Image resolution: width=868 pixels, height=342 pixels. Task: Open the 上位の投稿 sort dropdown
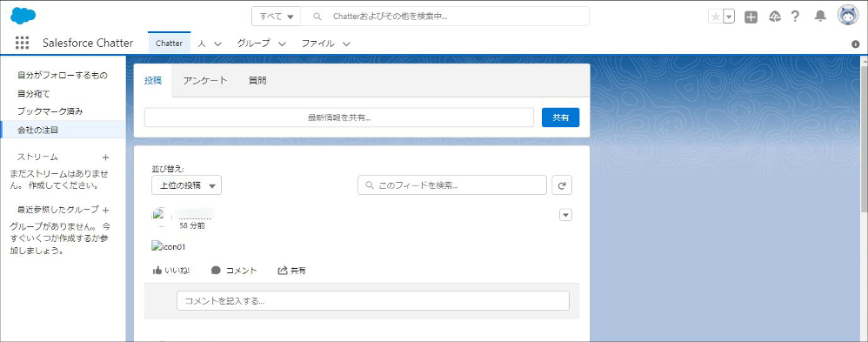(186, 185)
